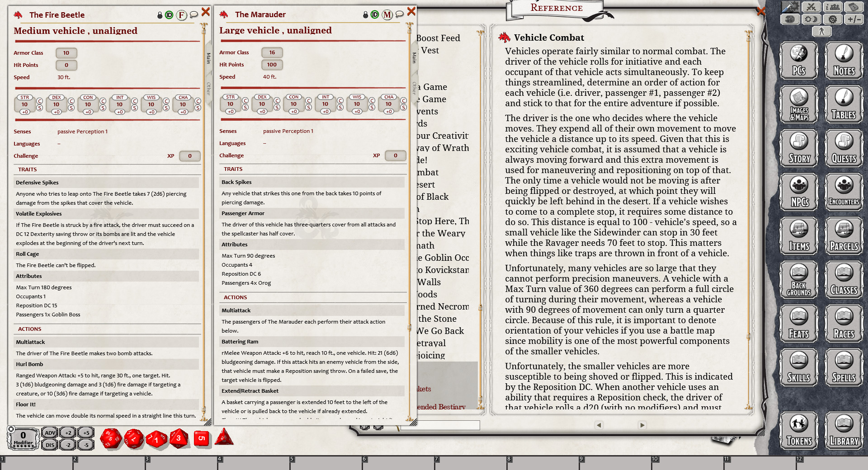Click the crossed-swords combat options icon

tap(812, 7)
